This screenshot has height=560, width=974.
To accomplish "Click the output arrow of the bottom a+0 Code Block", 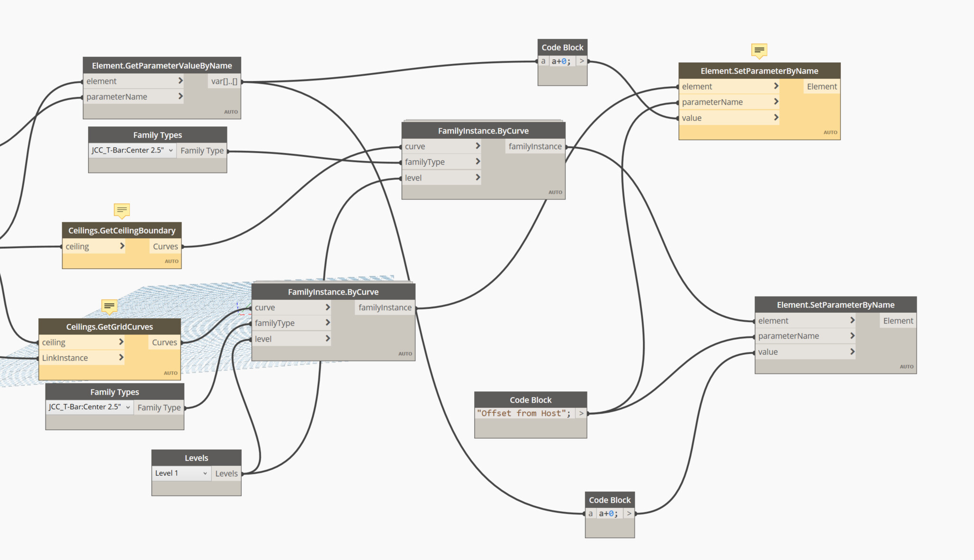I will pyautogui.click(x=629, y=513).
